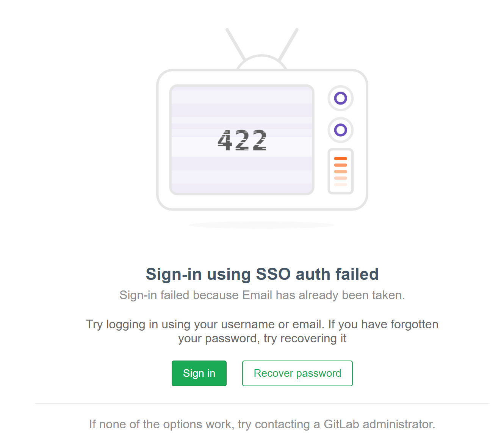Click the 'contacting a GitLab administrator' footer text
The image size is (501, 448).
click(x=262, y=424)
